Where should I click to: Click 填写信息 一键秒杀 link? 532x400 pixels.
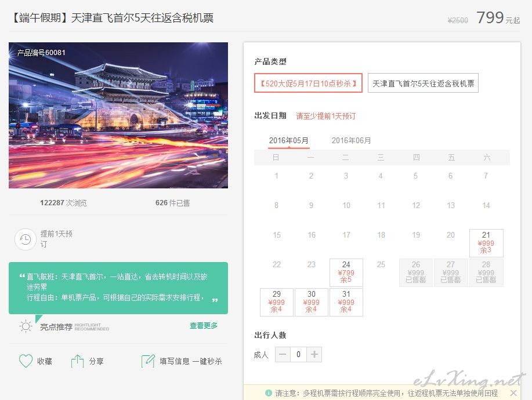tap(191, 361)
